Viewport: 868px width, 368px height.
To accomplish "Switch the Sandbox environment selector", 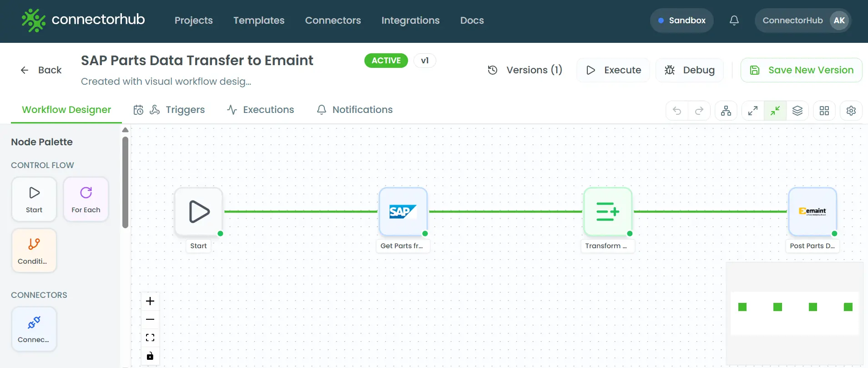I will (681, 20).
